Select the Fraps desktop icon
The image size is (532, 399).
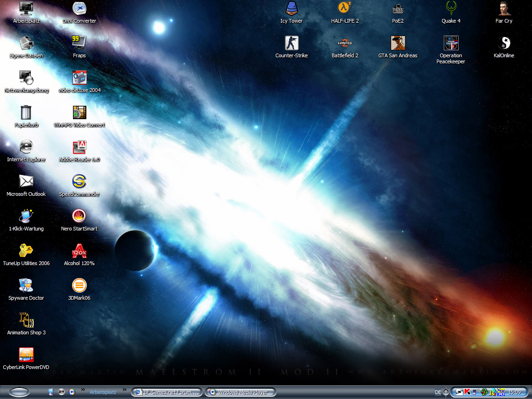coord(79,47)
